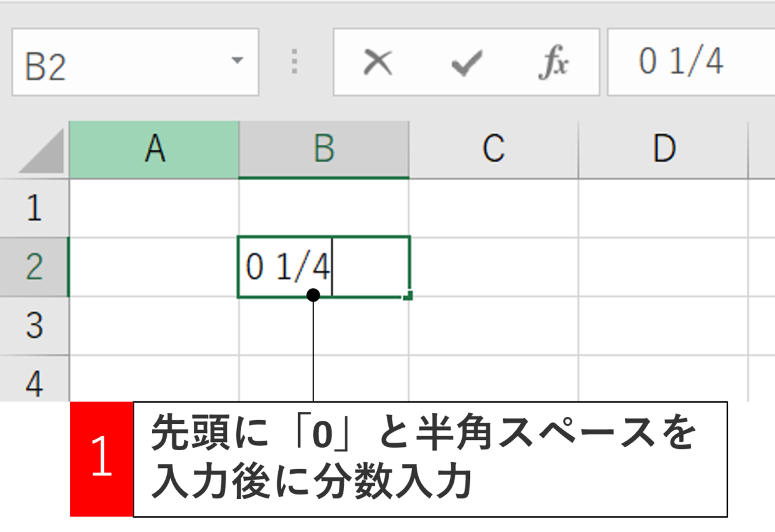
Task: Select column C header
Action: coord(494,149)
